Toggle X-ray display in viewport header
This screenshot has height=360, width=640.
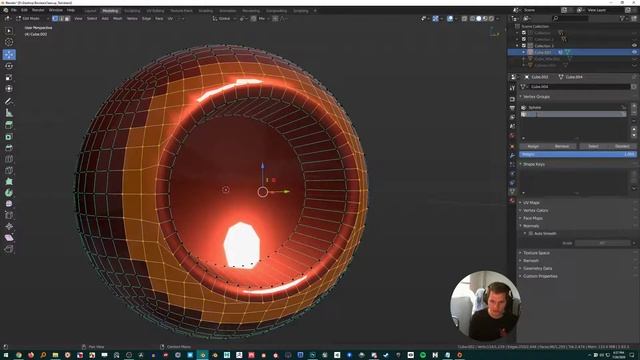464,18
